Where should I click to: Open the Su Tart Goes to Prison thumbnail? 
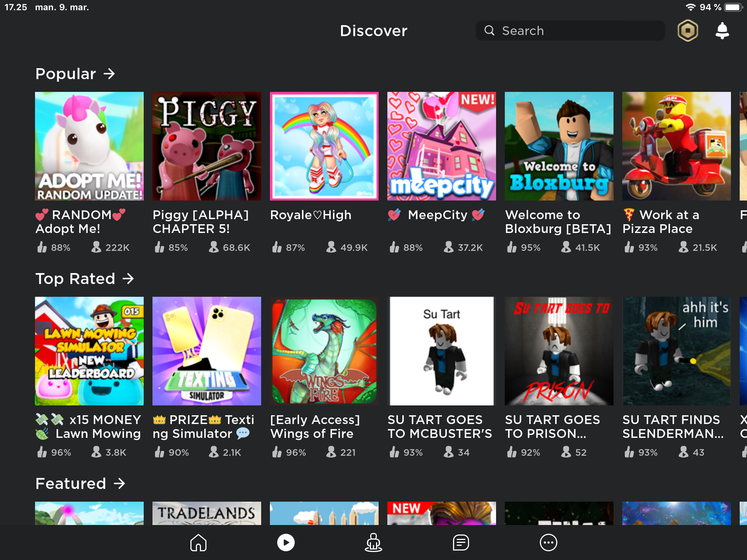click(x=559, y=351)
